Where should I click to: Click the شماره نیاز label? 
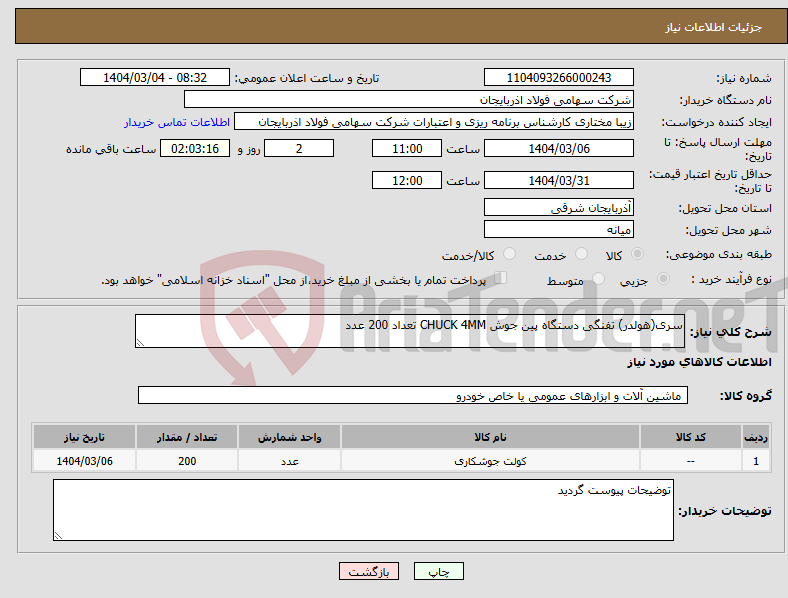point(744,78)
